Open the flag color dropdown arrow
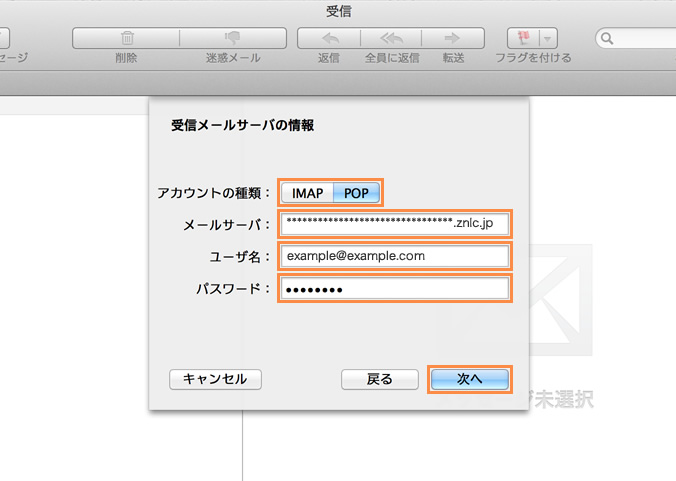The width and height of the screenshot is (676, 481). point(548,39)
